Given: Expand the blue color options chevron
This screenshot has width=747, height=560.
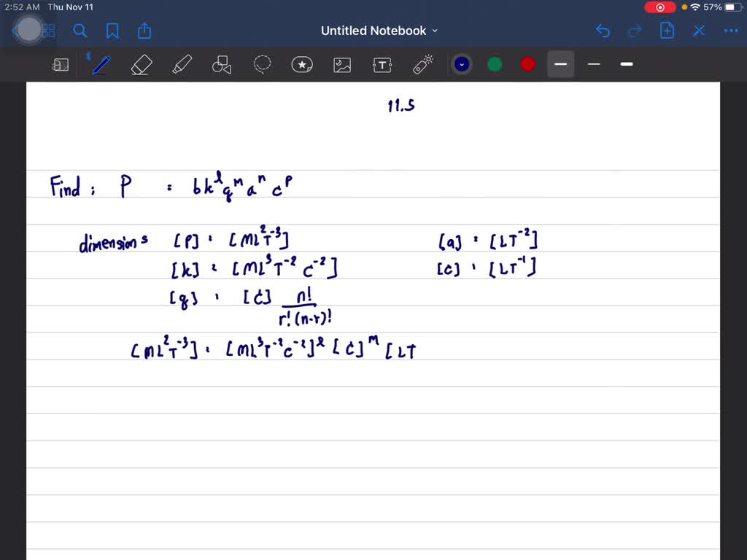Looking at the screenshot, I should (461, 64).
